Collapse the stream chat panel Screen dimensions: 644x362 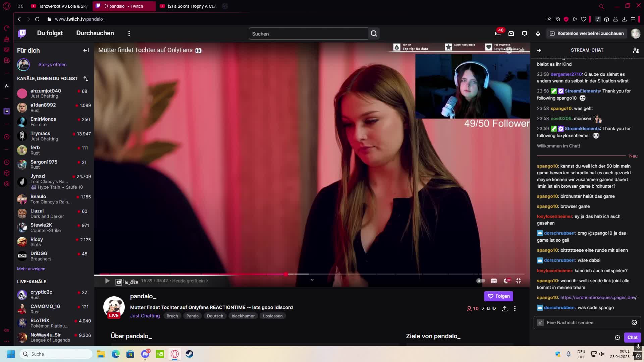538,50
